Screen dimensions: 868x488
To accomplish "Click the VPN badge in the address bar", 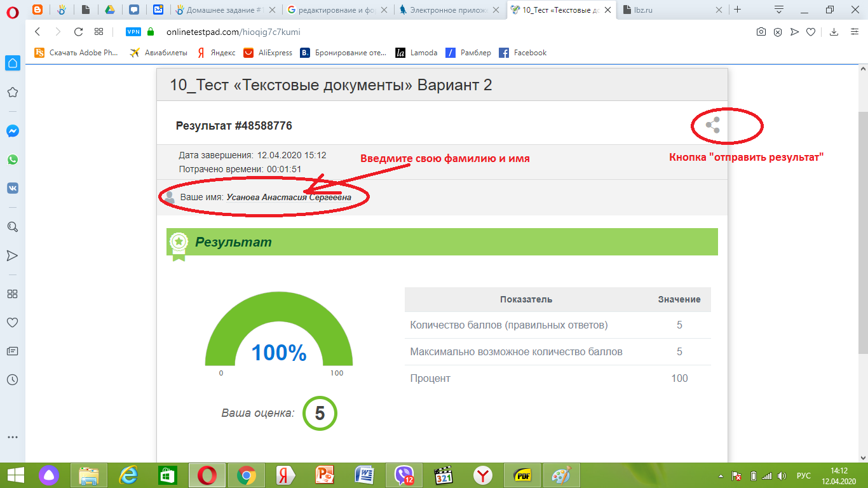I will (133, 30).
